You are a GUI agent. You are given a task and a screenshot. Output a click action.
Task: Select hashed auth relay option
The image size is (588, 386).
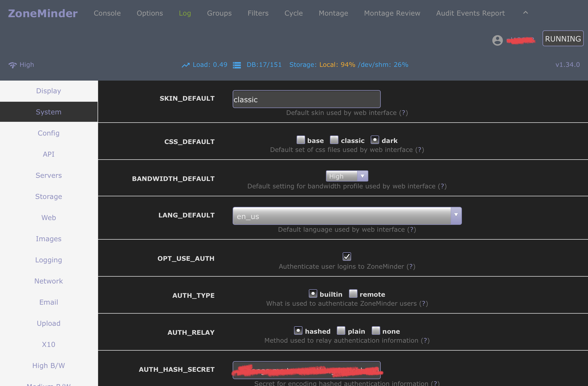(x=298, y=331)
